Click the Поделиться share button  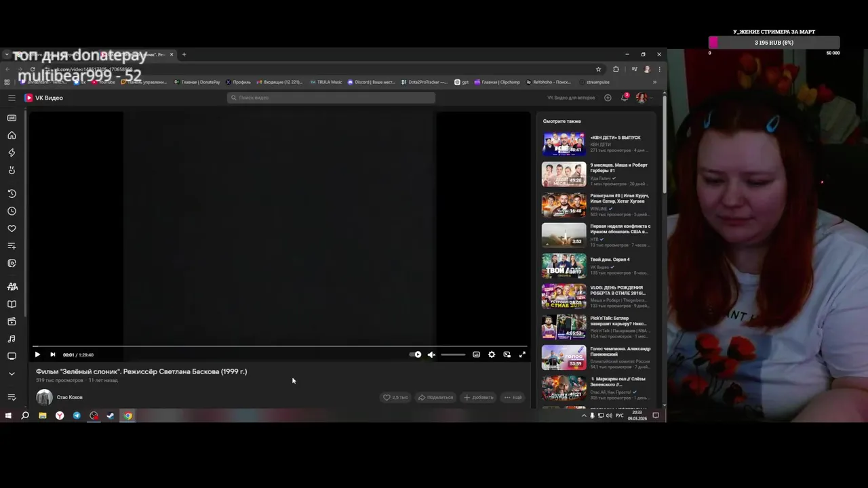pyautogui.click(x=435, y=397)
